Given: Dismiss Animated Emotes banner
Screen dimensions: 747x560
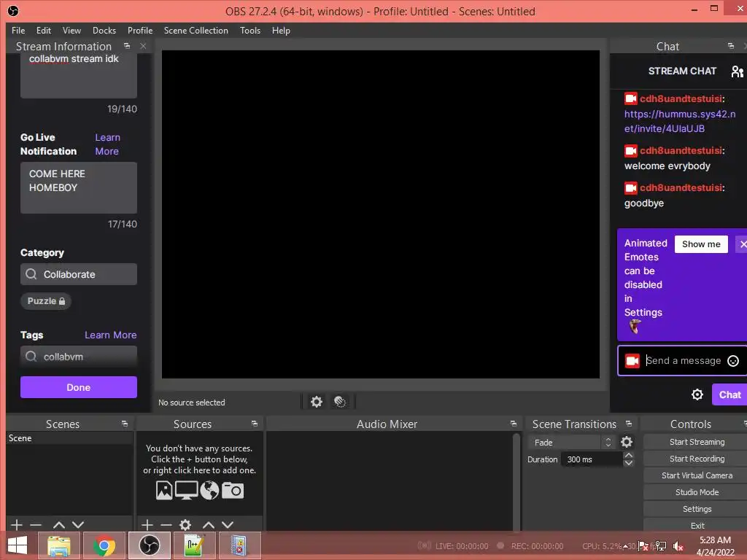Looking at the screenshot, I should pyautogui.click(x=742, y=244).
